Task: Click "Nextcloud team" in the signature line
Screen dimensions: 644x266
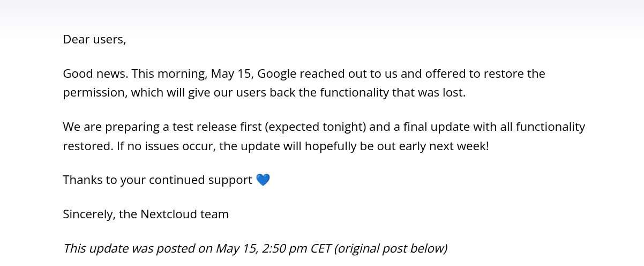Action: coord(184,214)
